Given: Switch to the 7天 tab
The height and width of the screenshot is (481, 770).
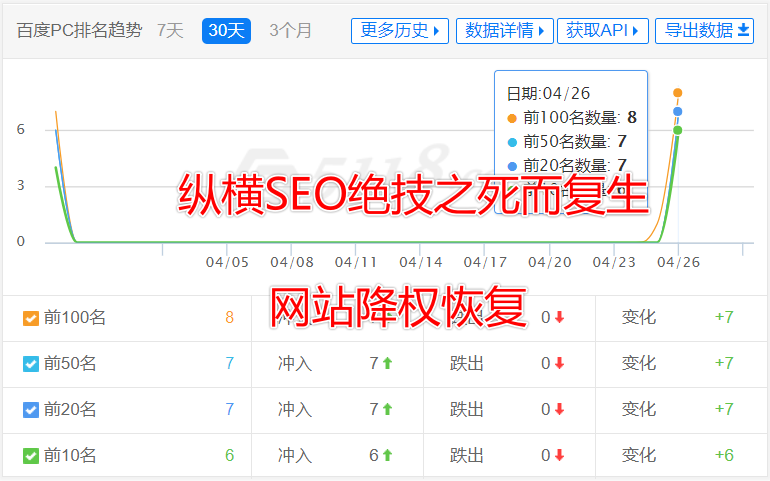Looking at the screenshot, I should point(170,31).
